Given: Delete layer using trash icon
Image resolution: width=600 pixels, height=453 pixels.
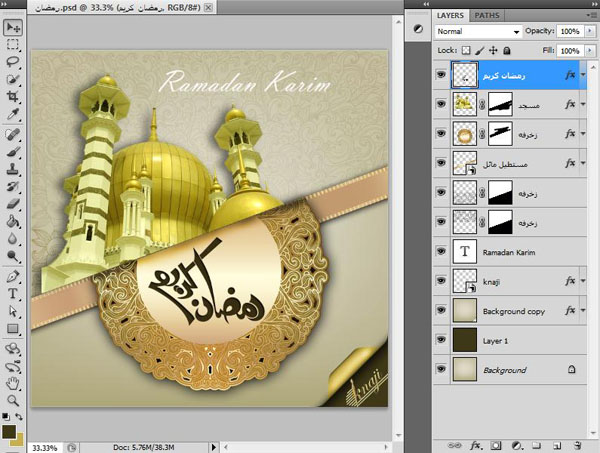Looking at the screenshot, I should tap(577, 444).
